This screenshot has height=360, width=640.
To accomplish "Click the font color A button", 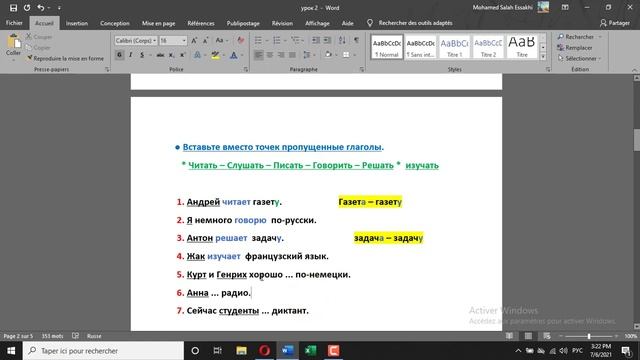I will [234, 55].
